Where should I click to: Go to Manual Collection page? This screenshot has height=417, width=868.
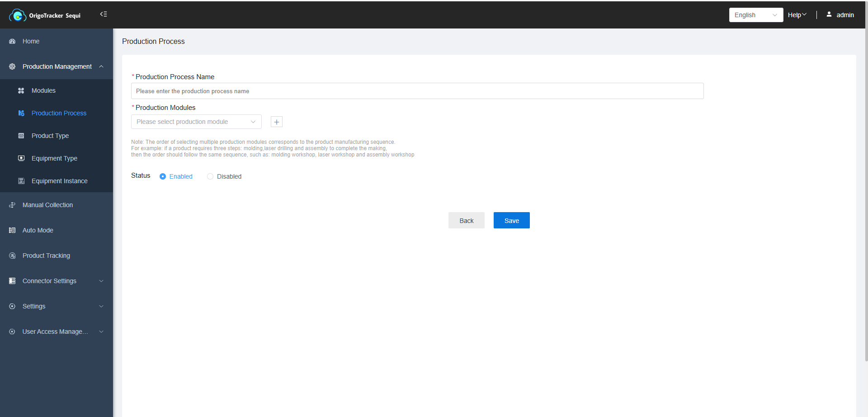(47, 205)
